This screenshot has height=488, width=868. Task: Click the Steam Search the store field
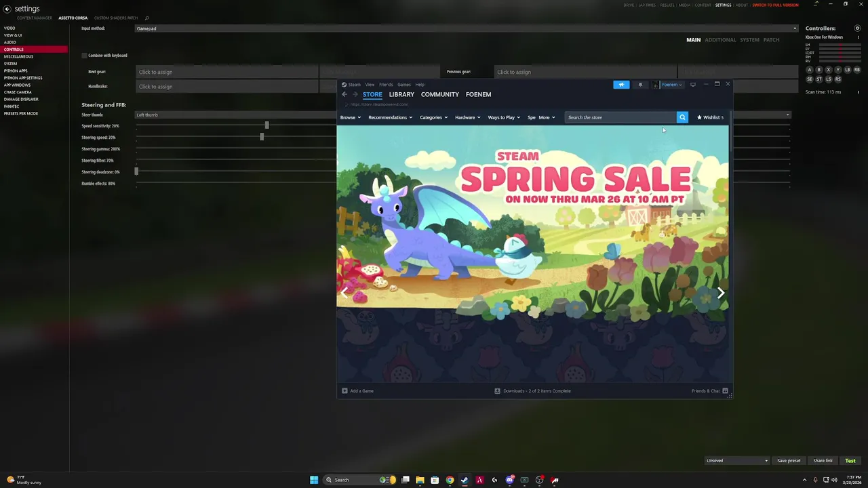(620, 117)
